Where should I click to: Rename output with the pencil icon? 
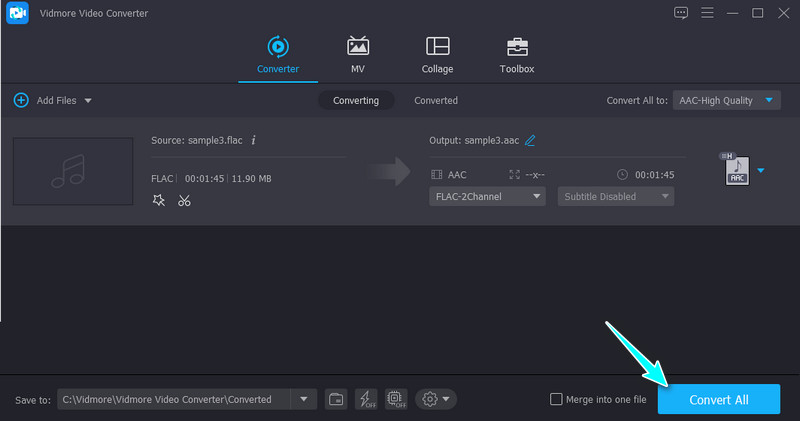[x=530, y=141]
